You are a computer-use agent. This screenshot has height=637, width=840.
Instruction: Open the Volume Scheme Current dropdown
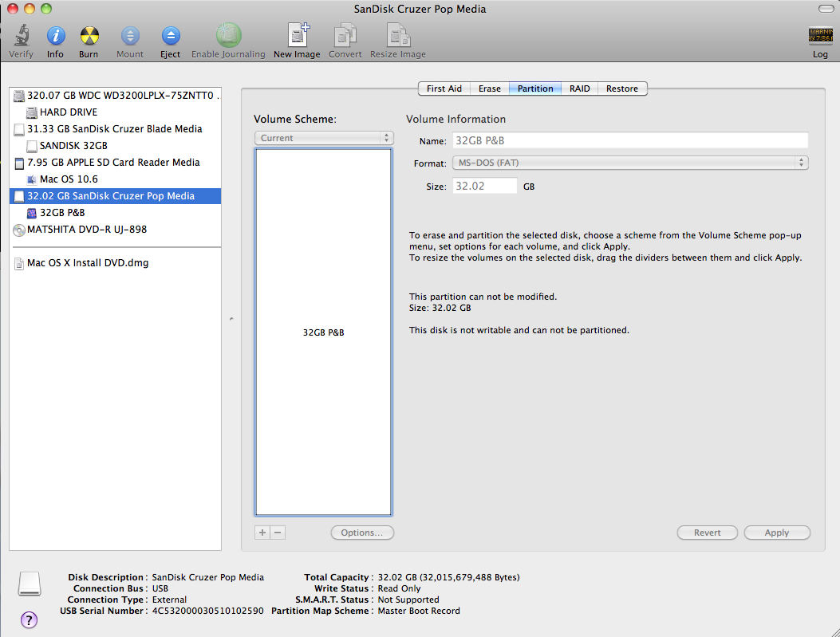coord(324,138)
